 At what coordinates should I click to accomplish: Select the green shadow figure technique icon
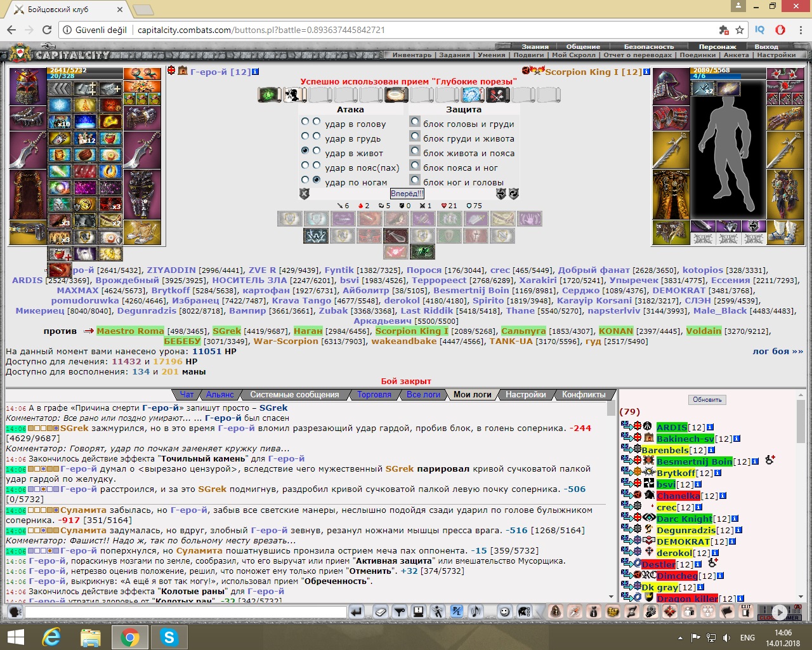coord(422,252)
